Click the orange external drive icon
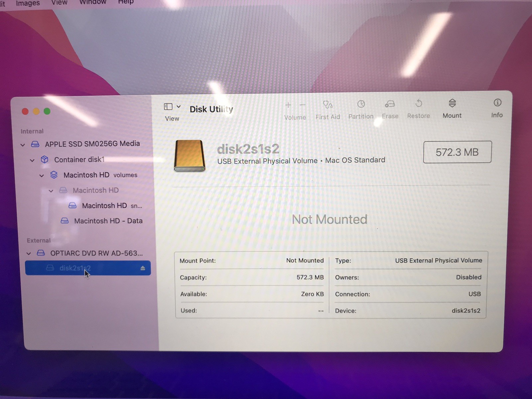 [x=189, y=156]
